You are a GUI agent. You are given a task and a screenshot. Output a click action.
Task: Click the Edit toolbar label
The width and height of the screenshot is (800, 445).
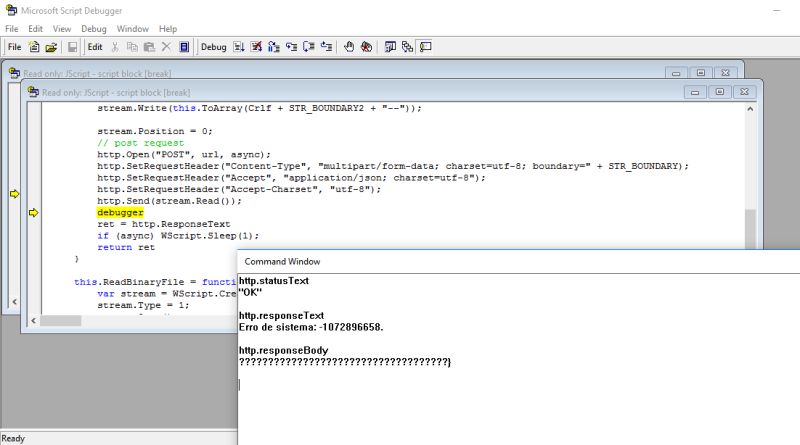(x=95, y=47)
